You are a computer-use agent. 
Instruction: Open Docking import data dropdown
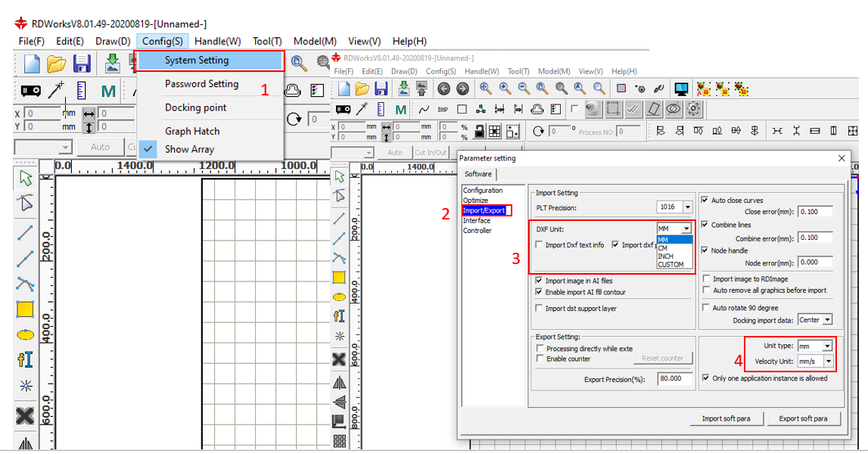click(x=827, y=320)
